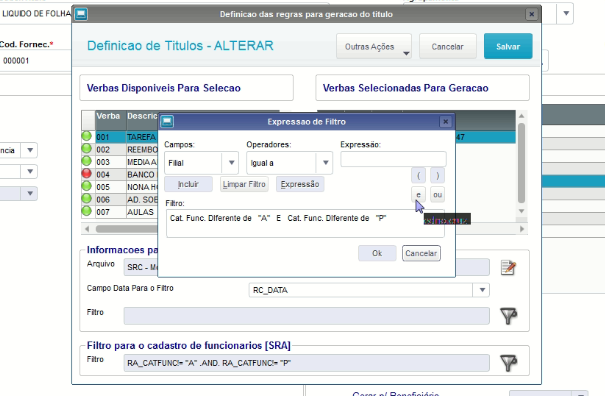Click the Incluir button

pos(188,184)
